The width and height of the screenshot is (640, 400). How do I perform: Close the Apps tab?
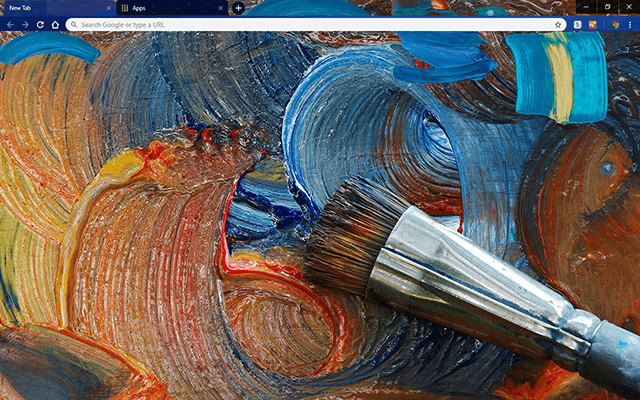pyautogui.click(x=221, y=8)
